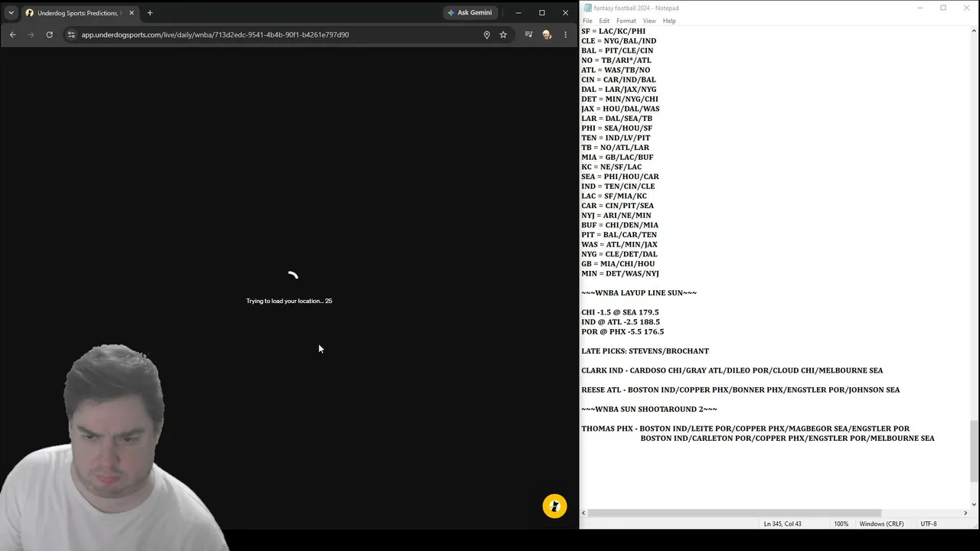Open Notepad's File menu
980x551 pixels.
tap(587, 21)
